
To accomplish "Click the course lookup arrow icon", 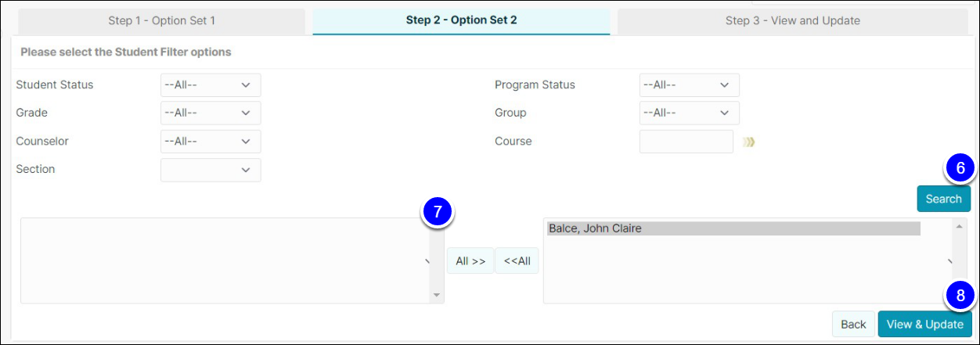I will click(749, 142).
